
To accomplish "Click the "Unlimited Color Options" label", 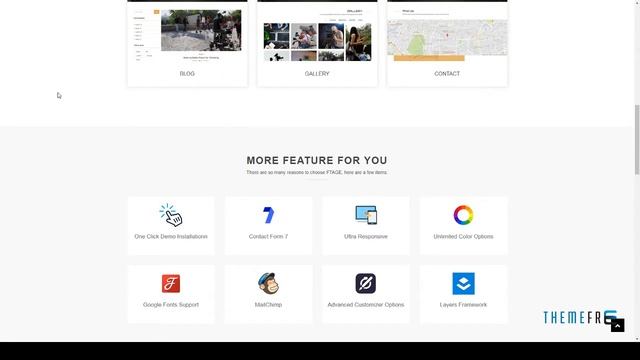I will [x=463, y=236].
